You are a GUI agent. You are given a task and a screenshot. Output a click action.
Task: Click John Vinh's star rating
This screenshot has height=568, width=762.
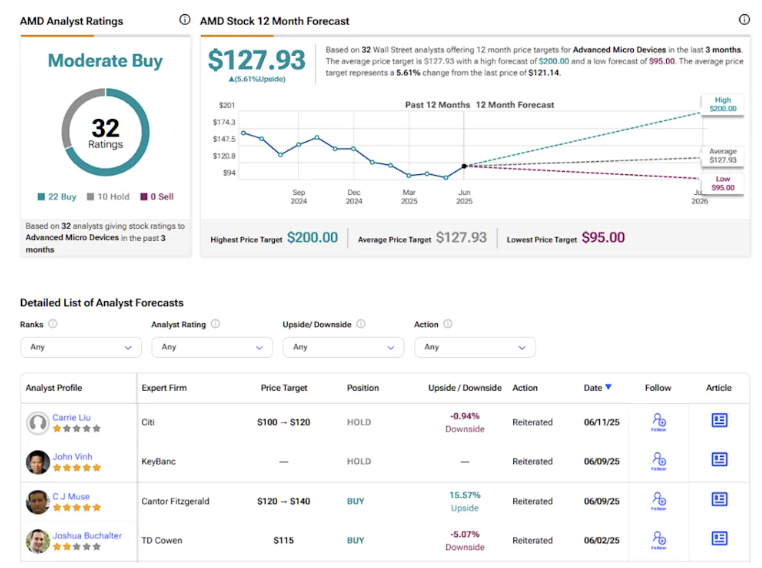click(x=77, y=468)
